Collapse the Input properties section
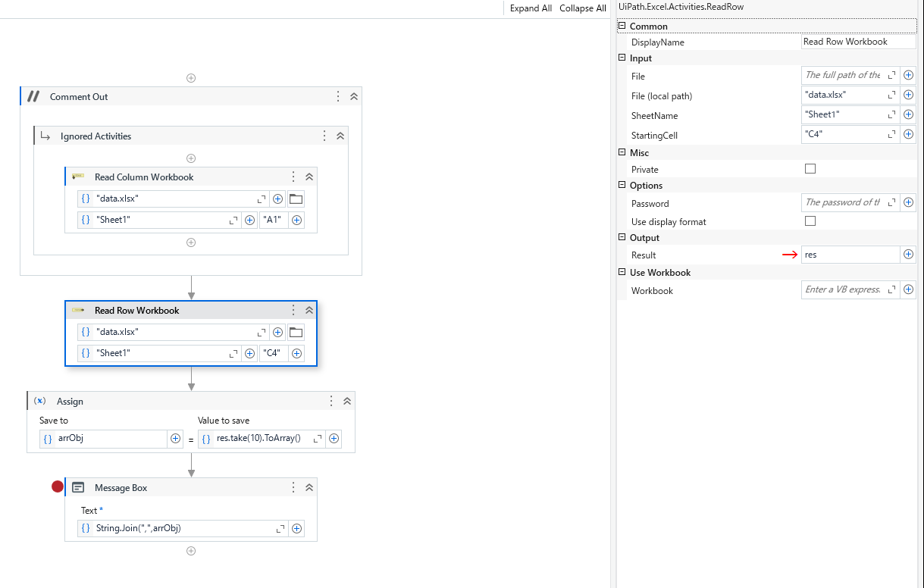 click(622, 58)
